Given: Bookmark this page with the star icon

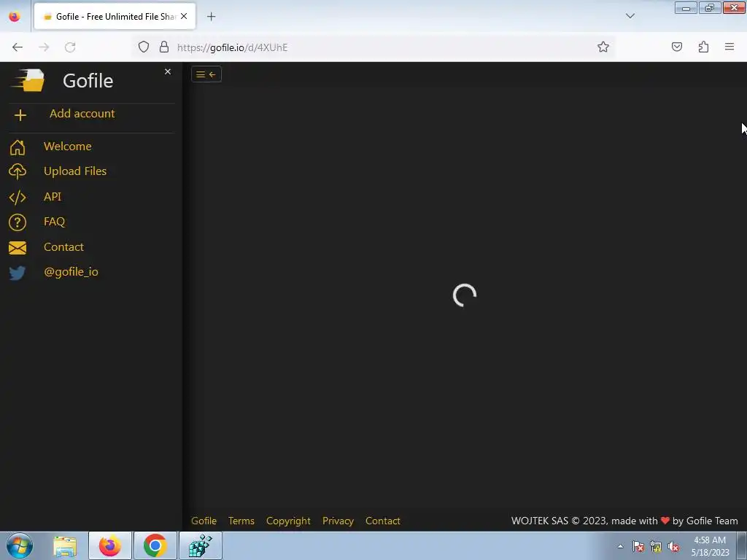Looking at the screenshot, I should pyautogui.click(x=603, y=47).
